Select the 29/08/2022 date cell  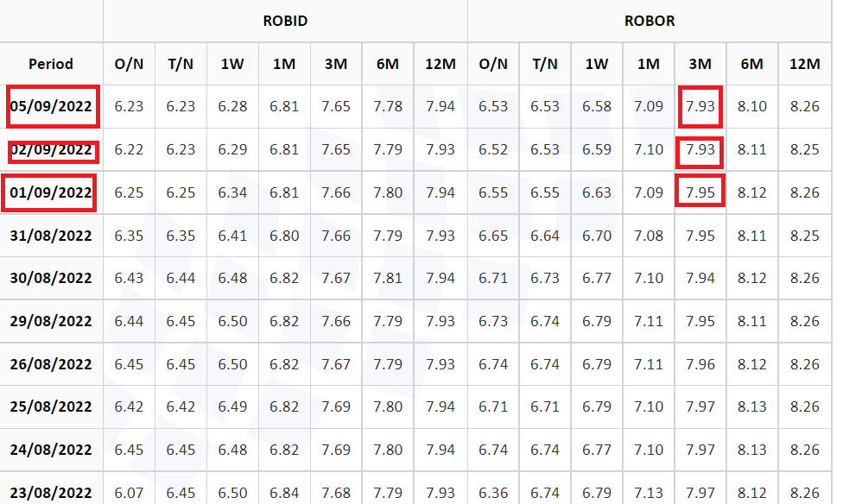(51, 321)
